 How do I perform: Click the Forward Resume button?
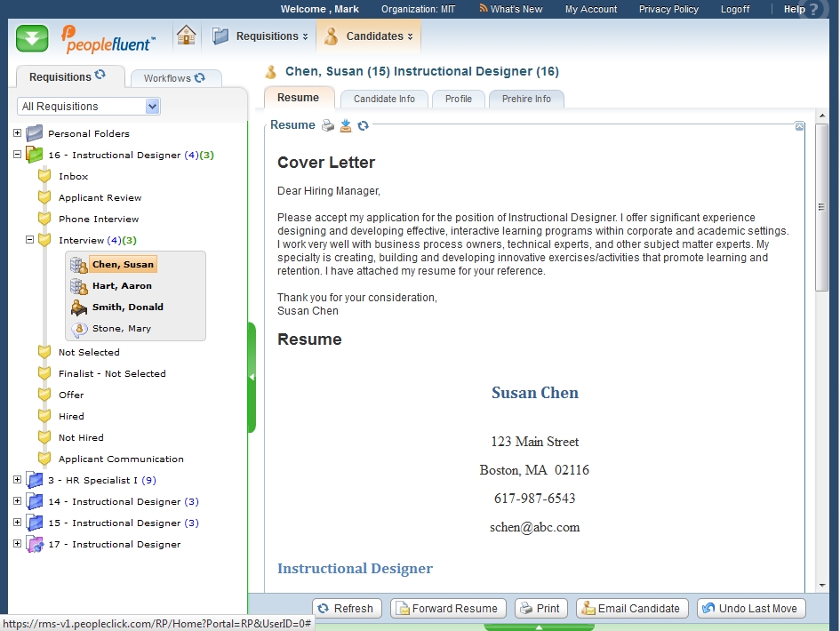pos(448,609)
